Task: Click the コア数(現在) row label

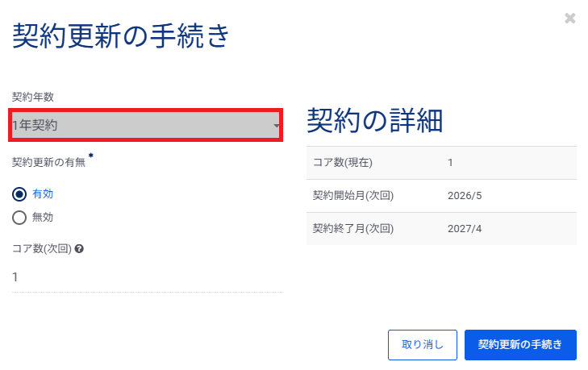Action: pos(343,163)
